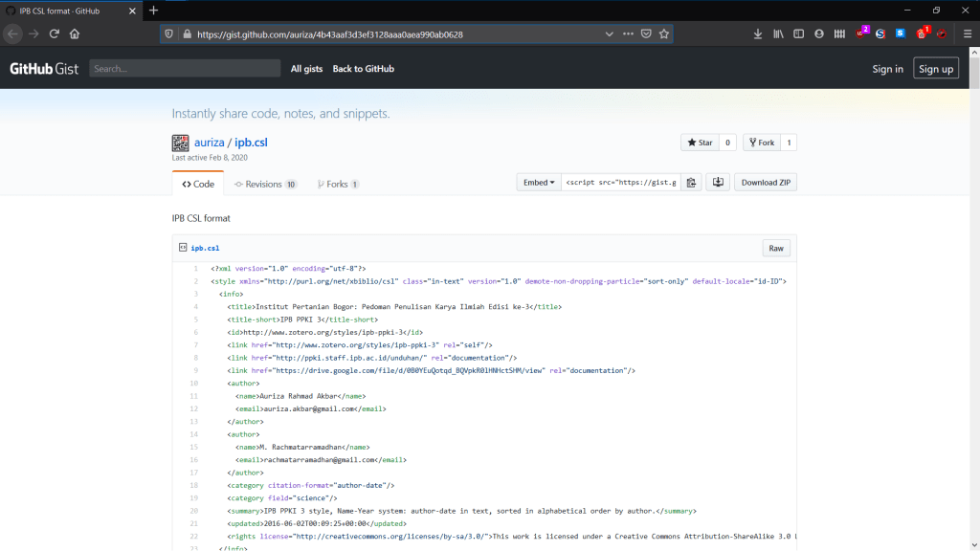Copy the embed script to clipboard
The image size is (980, 551).
(x=692, y=183)
